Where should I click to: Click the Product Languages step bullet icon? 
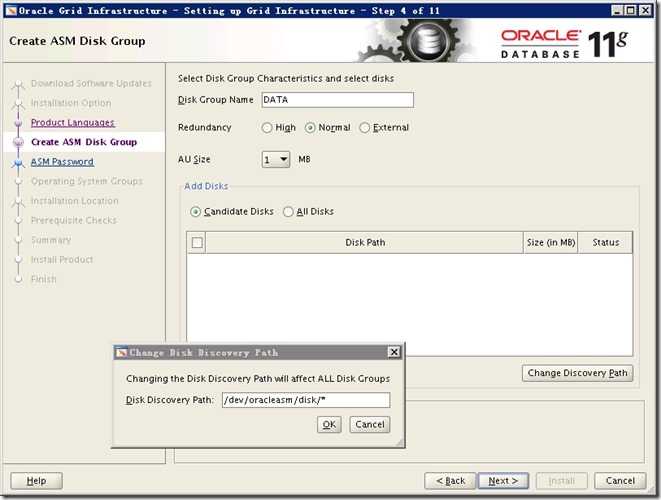coord(18,123)
